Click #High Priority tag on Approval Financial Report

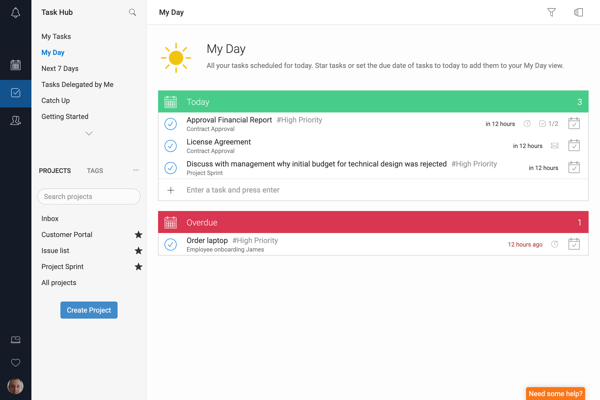tap(299, 120)
